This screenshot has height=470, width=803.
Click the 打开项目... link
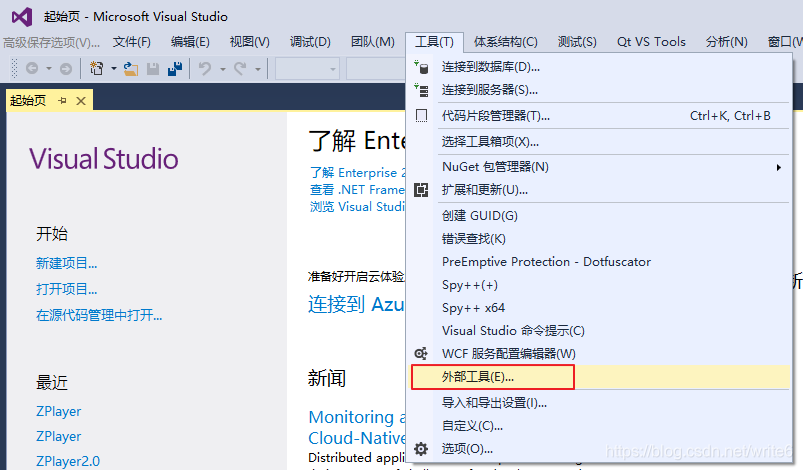click(x=67, y=289)
